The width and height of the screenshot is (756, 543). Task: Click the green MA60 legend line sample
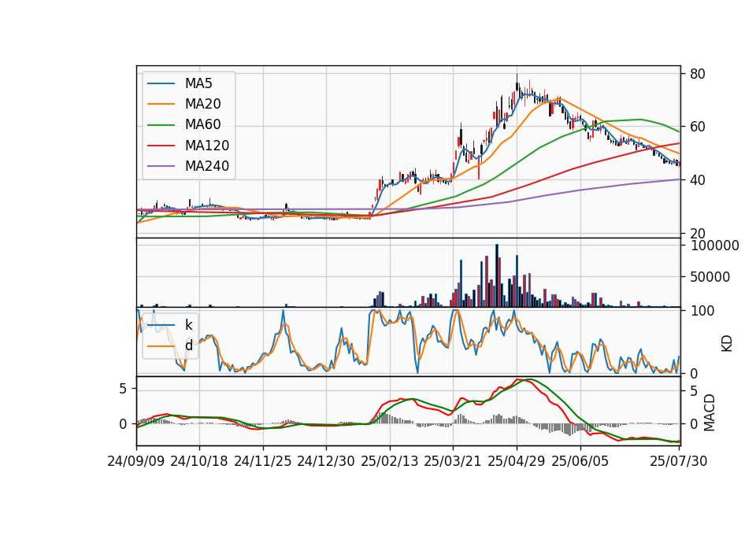pos(161,125)
